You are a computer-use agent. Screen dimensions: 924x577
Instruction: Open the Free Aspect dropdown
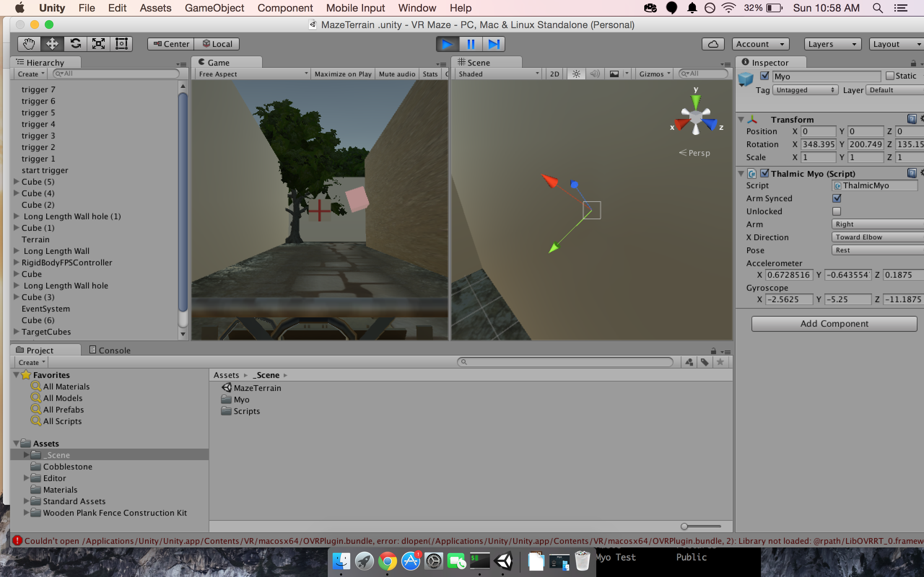tap(253, 74)
